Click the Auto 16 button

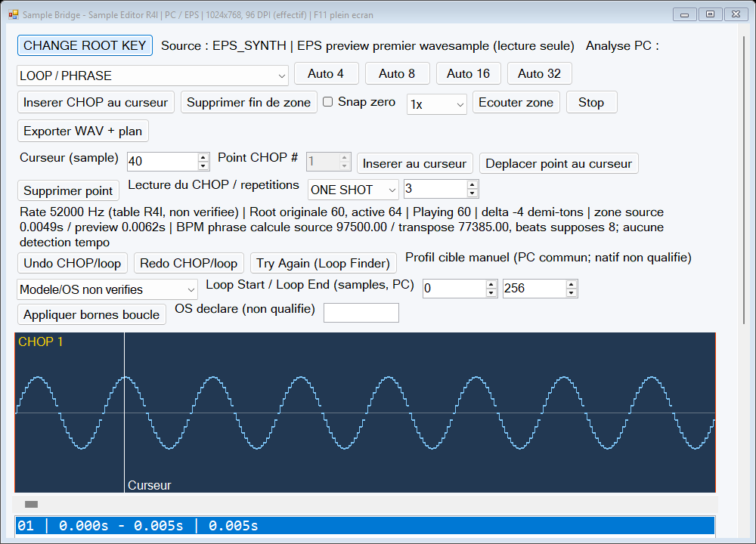coord(468,74)
